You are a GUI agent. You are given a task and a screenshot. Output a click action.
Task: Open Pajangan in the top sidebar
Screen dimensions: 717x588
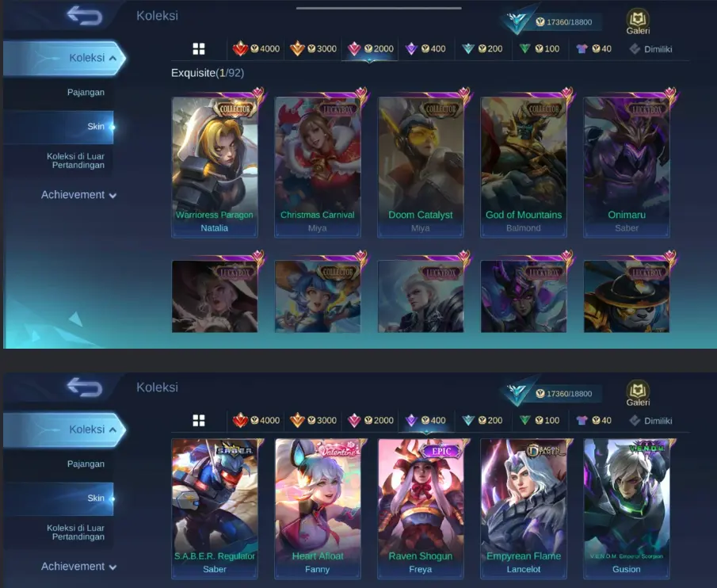point(86,93)
